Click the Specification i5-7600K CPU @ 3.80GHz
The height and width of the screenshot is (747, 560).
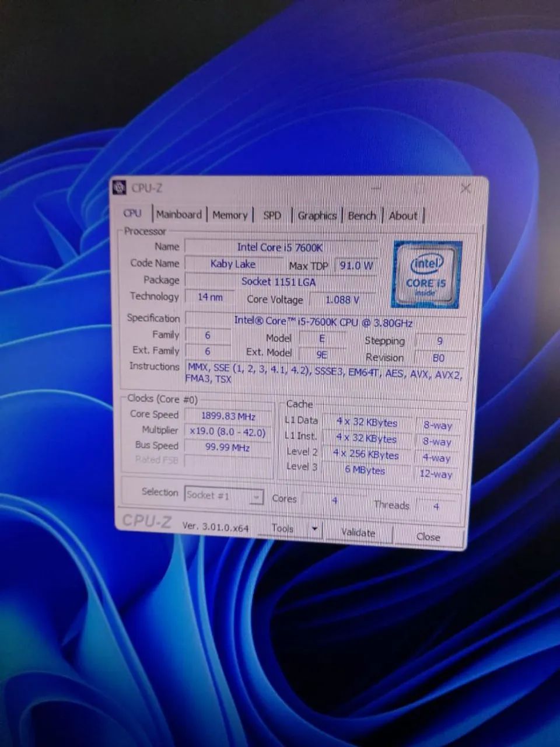coord(325,322)
